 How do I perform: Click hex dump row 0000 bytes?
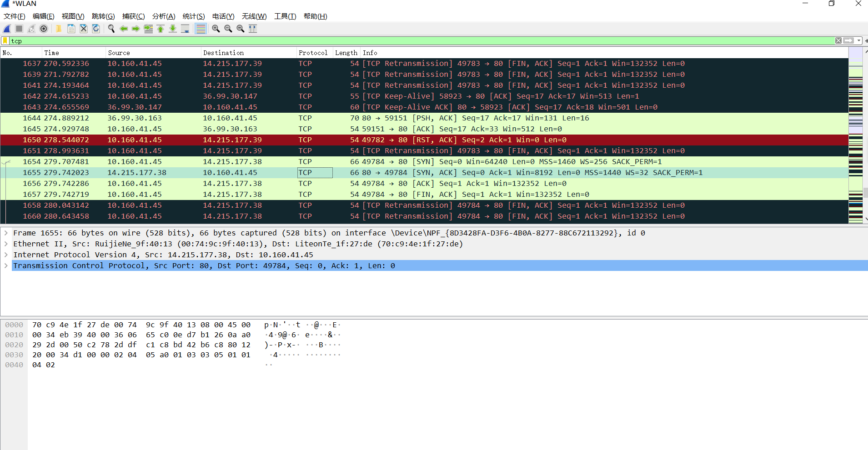[141, 325]
